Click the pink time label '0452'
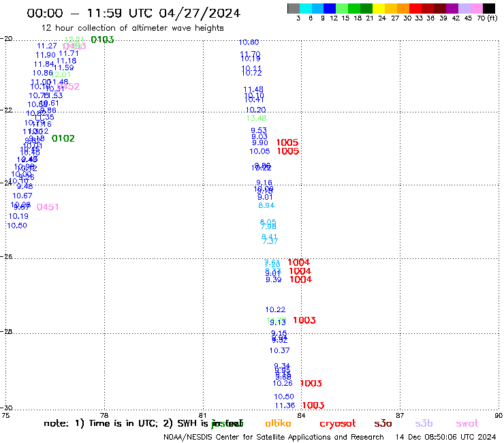504x443 pixels. (x=69, y=87)
